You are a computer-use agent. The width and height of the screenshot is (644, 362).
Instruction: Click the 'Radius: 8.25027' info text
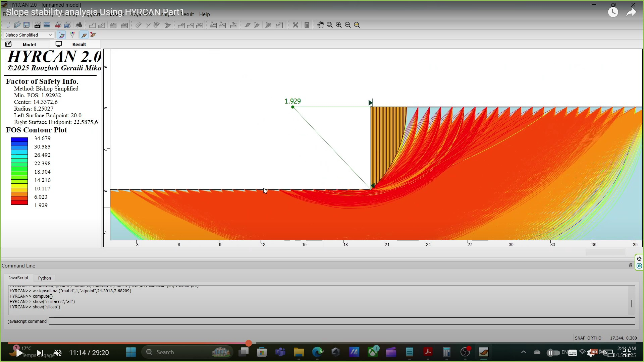pyautogui.click(x=34, y=109)
